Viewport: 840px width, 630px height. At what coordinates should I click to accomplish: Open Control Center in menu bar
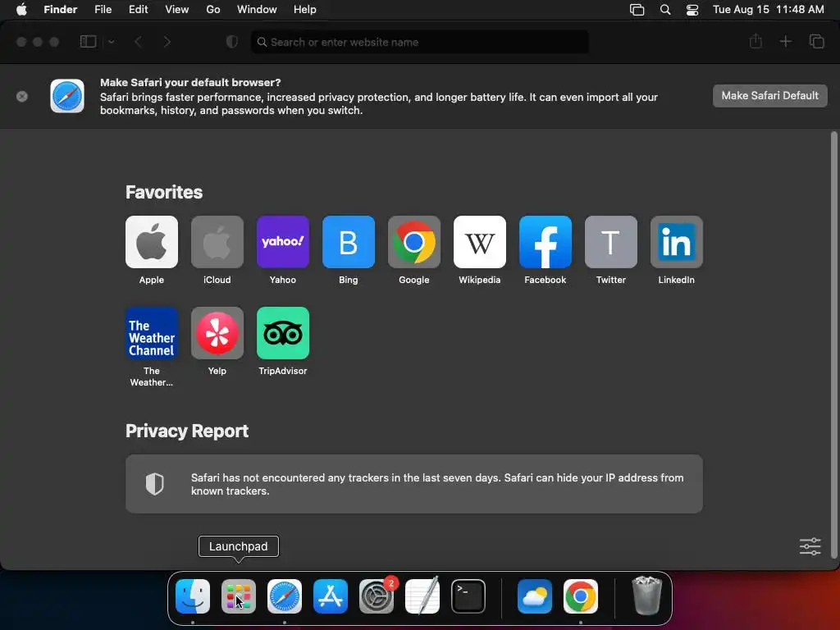pos(692,10)
